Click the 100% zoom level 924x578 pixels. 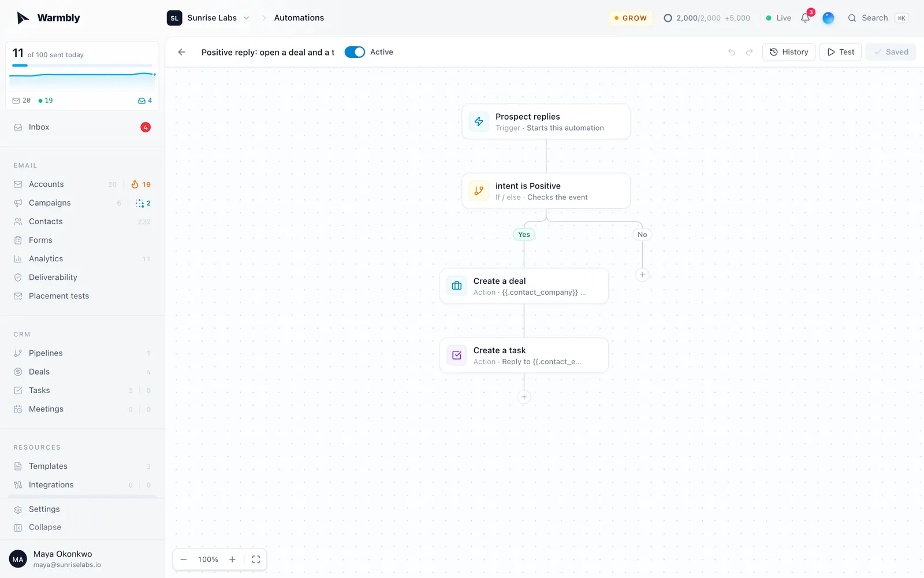(208, 560)
